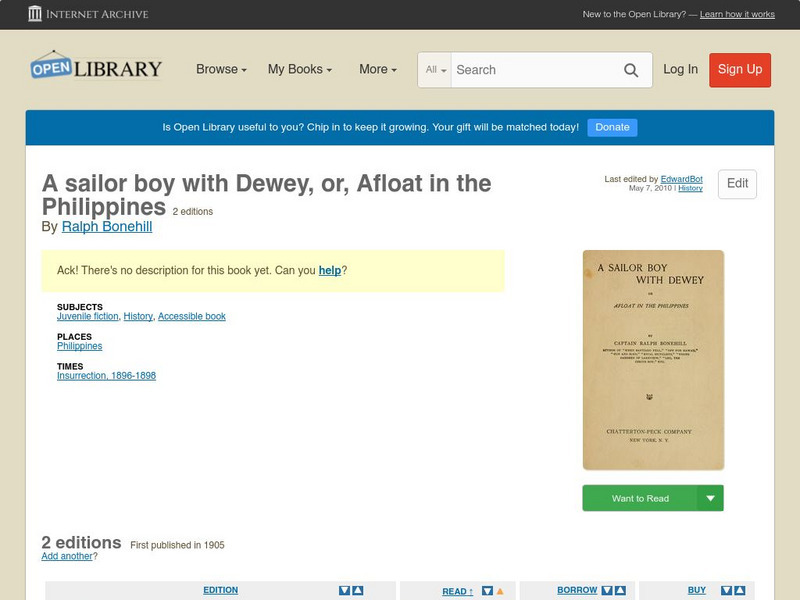The height and width of the screenshot is (600, 800).
Task: Click the orange sort indicator beside READ
Action: [498, 590]
